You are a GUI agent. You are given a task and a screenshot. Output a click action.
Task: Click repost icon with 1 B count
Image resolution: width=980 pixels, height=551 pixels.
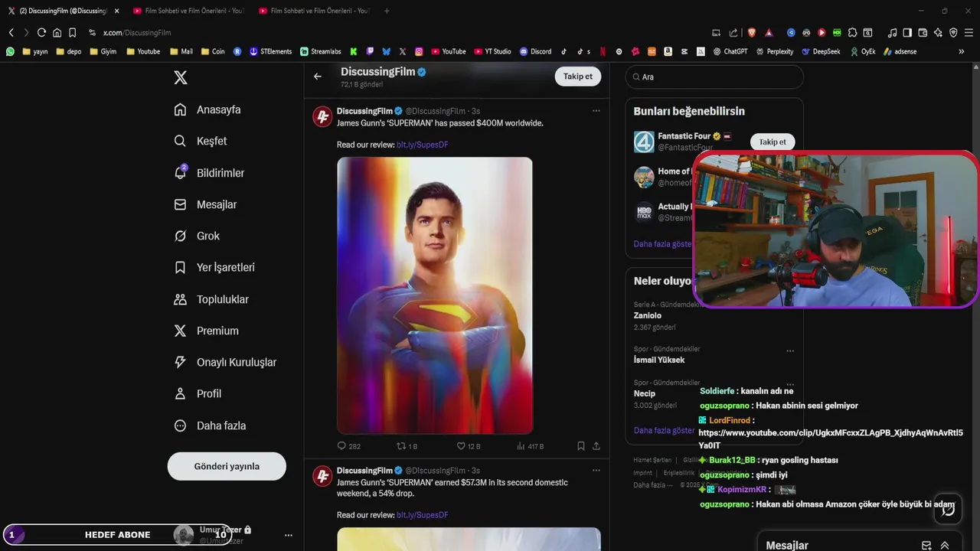(407, 445)
